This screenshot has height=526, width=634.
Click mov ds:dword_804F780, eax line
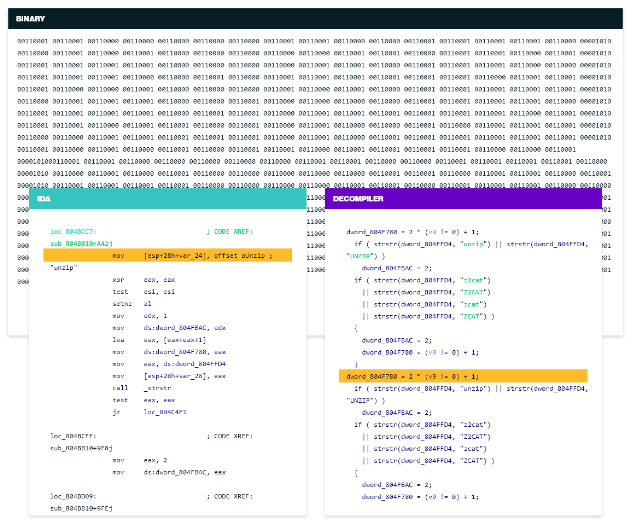169,352
